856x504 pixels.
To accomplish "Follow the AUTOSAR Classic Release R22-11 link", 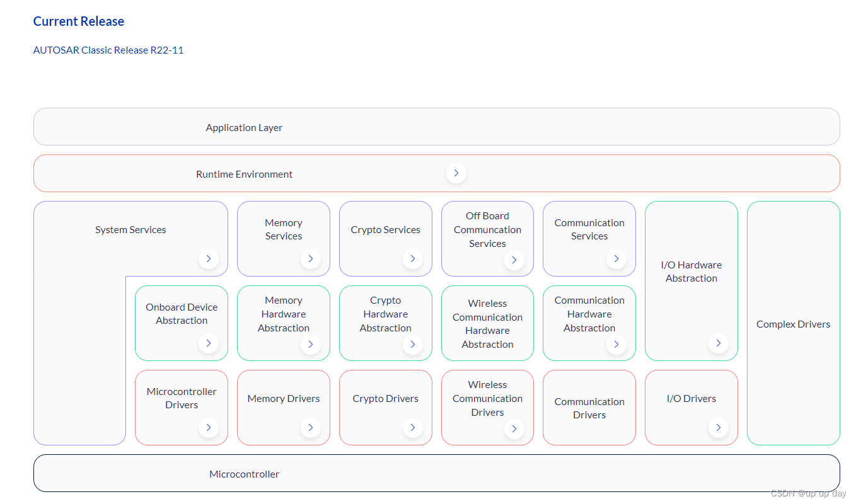I will coord(108,50).
